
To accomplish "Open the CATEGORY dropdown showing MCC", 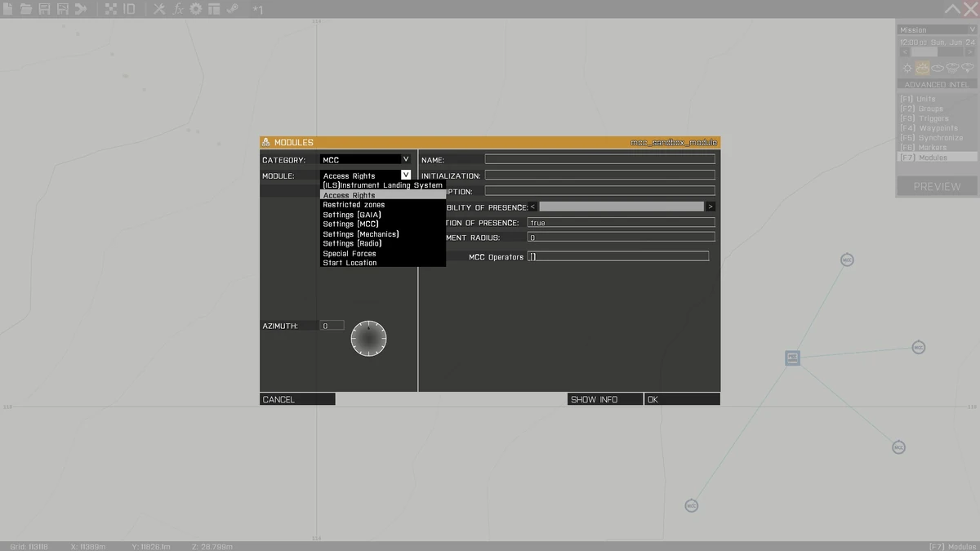I will [x=363, y=159].
